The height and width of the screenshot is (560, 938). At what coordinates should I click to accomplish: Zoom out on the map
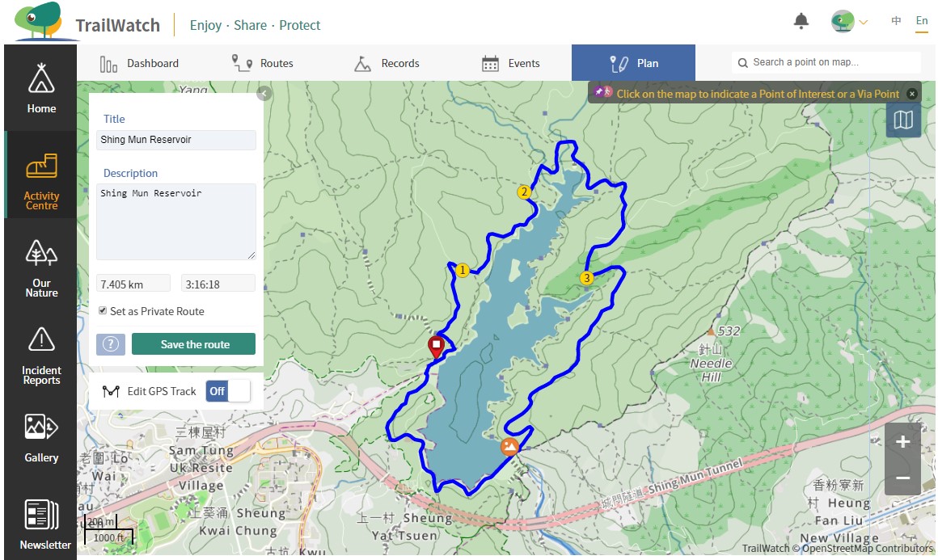point(902,478)
